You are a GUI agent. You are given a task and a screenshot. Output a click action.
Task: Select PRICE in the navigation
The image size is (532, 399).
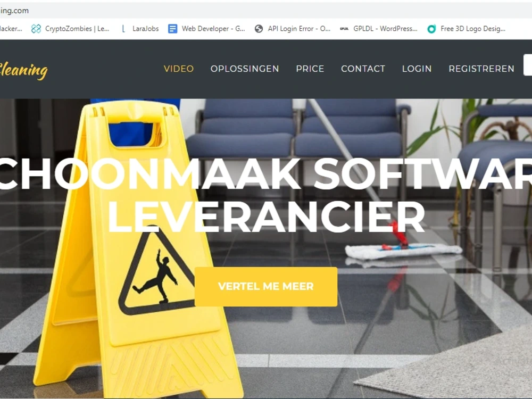click(310, 69)
